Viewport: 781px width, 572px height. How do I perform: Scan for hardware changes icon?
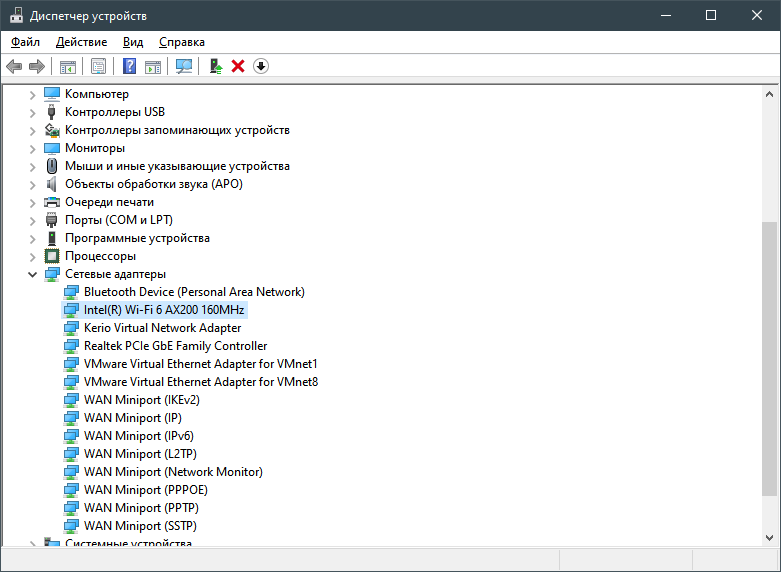(x=184, y=66)
